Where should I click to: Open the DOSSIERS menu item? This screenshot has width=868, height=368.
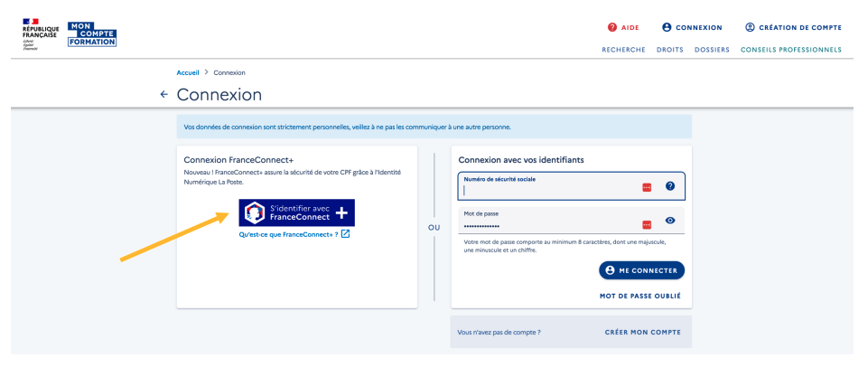click(712, 50)
